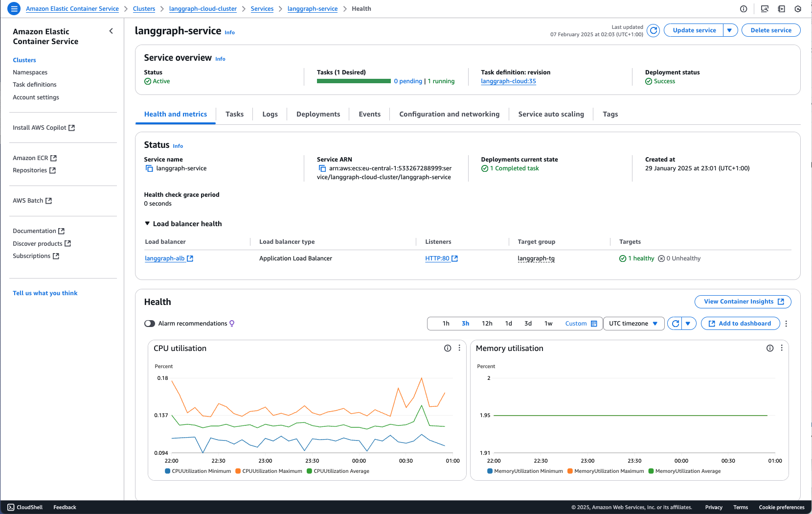Toggle CPUUtilization Maximum legend series
Viewport: 812px width, 514px height.
click(269, 471)
